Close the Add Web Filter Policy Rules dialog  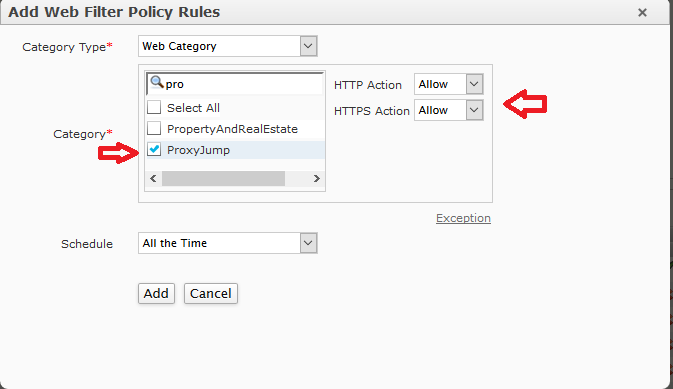click(x=642, y=12)
